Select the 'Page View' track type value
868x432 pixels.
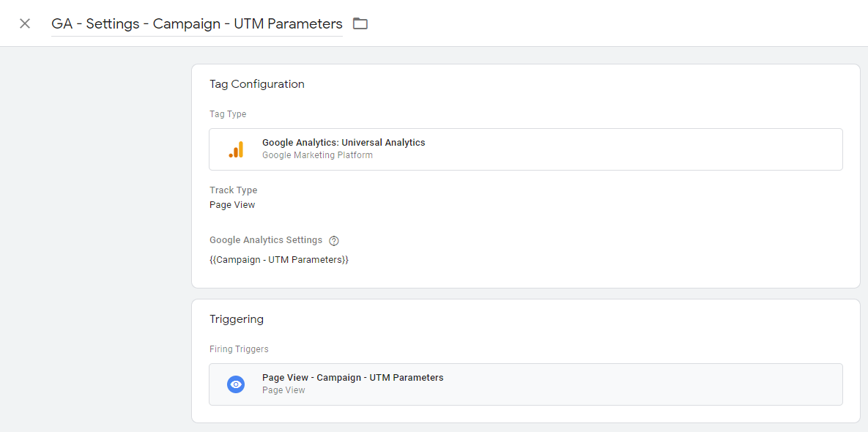coord(232,205)
